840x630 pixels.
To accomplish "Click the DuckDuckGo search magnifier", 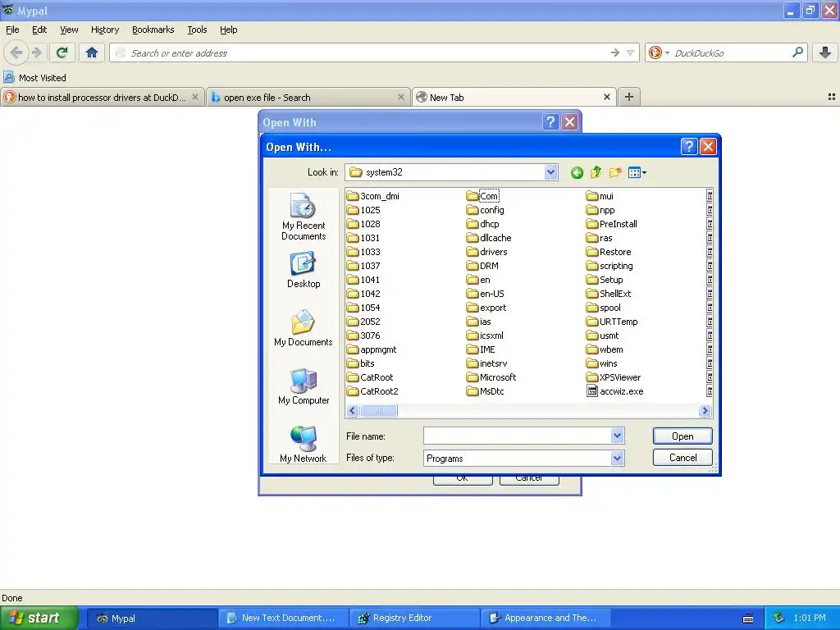I will click(x=797, y=52).
